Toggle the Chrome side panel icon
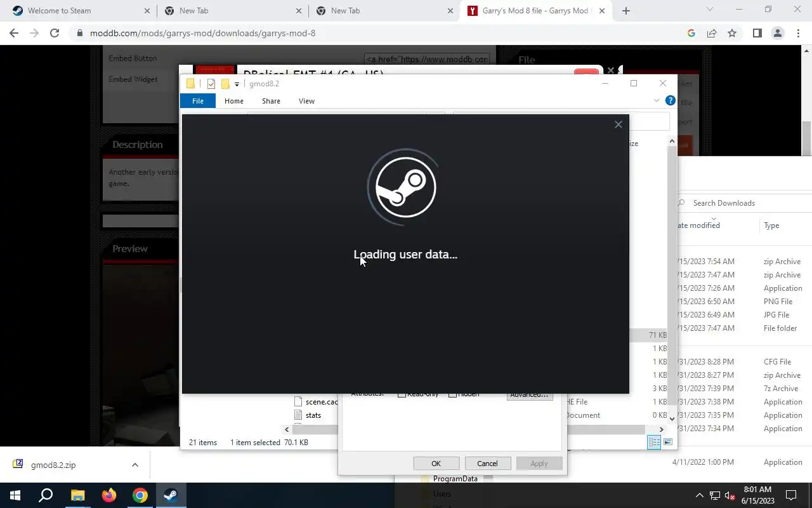 coord(757,33)
